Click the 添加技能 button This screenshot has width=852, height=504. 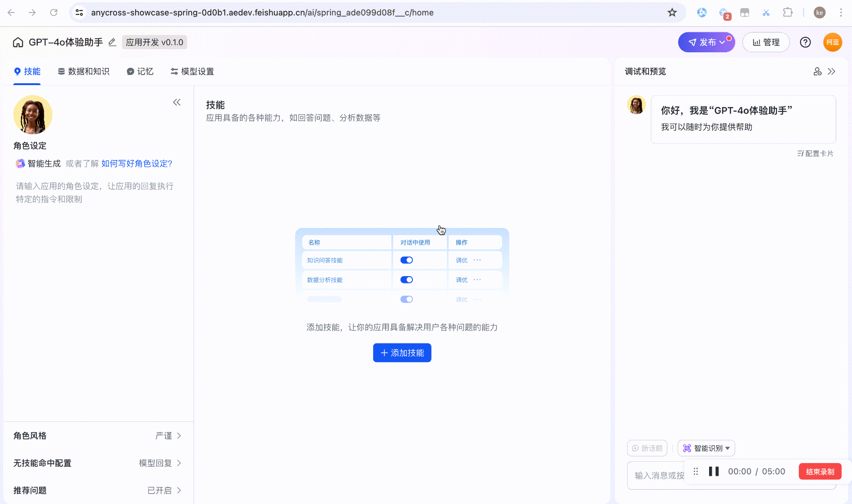click(x=402, y=353)
